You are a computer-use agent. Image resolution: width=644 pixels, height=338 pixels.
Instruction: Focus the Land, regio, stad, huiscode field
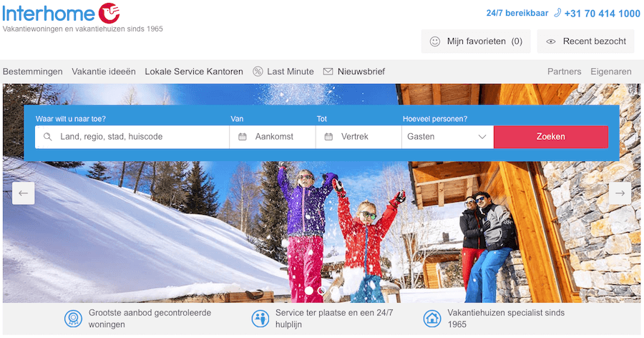pos(132,137)
